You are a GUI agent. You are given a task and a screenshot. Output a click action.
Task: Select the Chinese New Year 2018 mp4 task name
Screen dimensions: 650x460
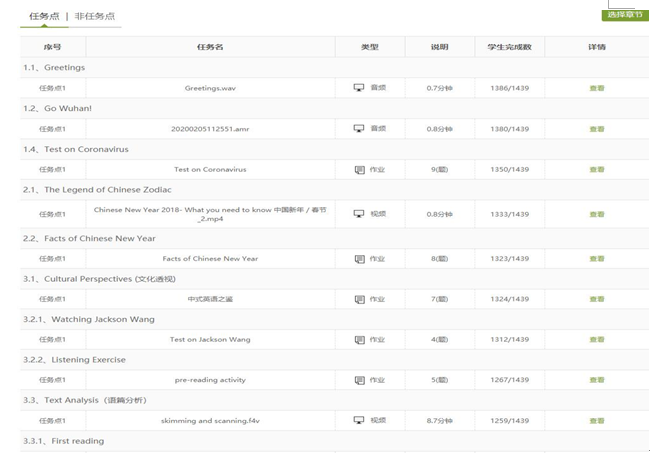point(210,214)
